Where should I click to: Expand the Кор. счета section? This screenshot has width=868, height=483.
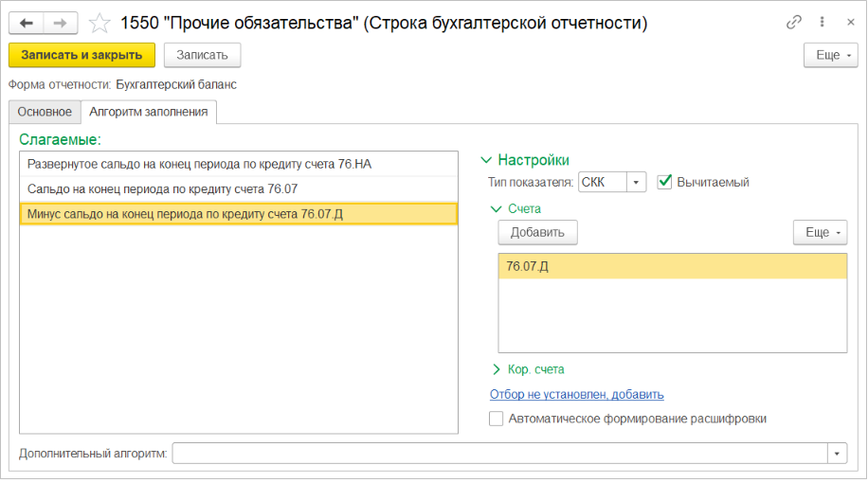click(497, 369)
